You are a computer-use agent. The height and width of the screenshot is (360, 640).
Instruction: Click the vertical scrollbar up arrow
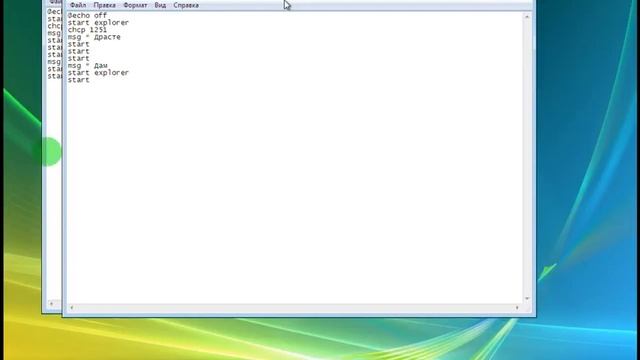(x=527, y=17)
